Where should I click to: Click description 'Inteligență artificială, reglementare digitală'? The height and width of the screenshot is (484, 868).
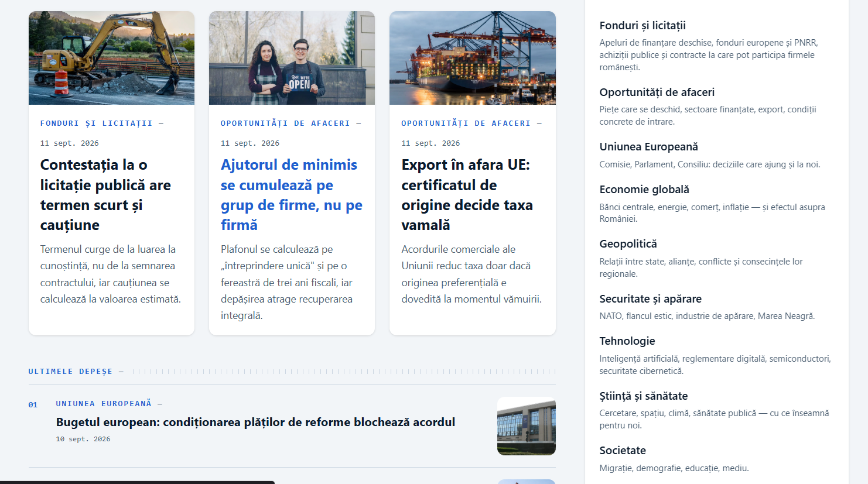coord(715,365)
